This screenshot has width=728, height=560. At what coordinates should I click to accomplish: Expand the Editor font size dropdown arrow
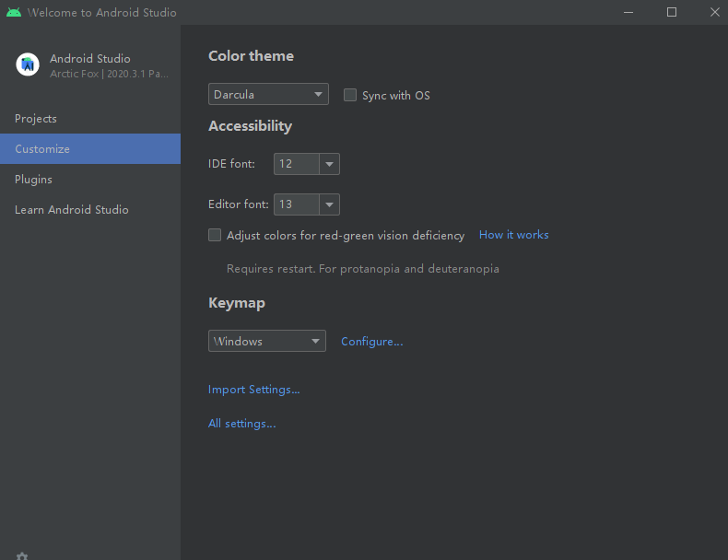(330, 204)
